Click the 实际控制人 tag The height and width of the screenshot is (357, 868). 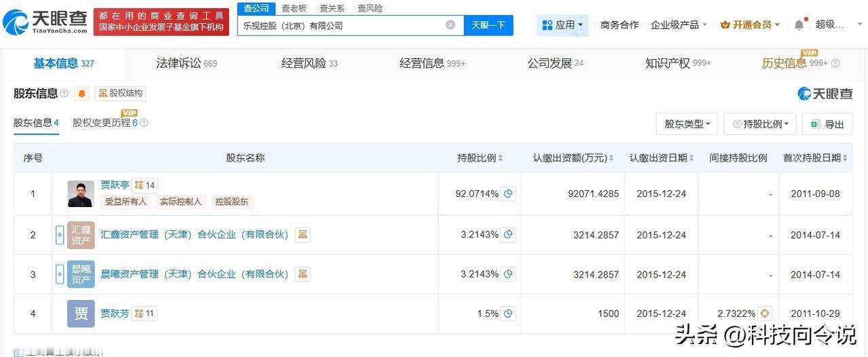pos(181,202)
